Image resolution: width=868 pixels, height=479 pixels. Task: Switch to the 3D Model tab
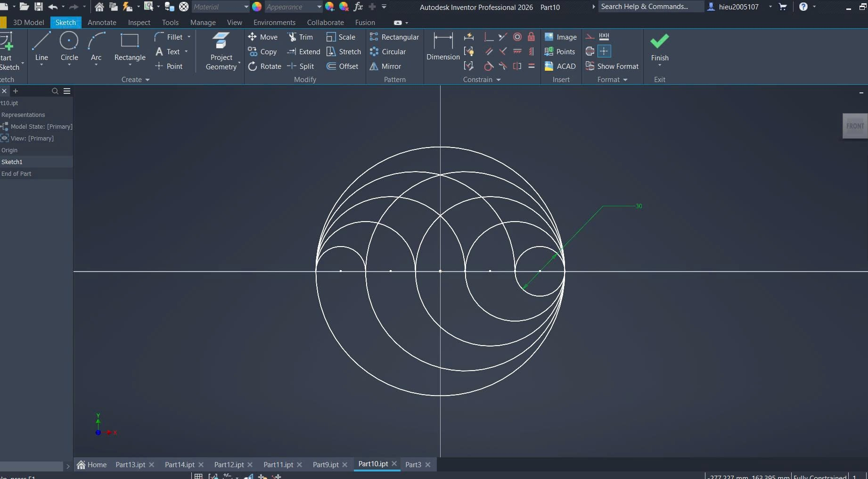(28, 22)
